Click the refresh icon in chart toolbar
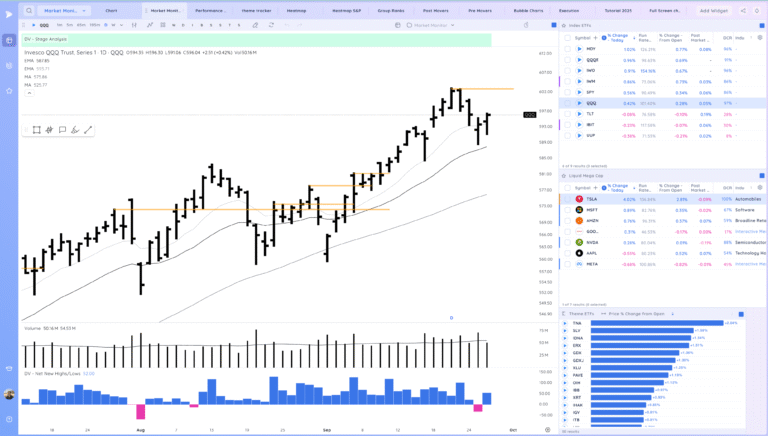The height and width of the screenshot is (436, 768). [271, 25]
